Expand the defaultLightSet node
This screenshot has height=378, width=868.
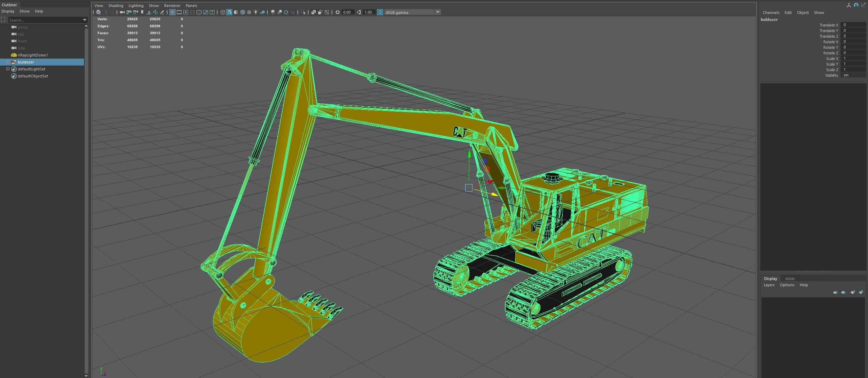8,69
